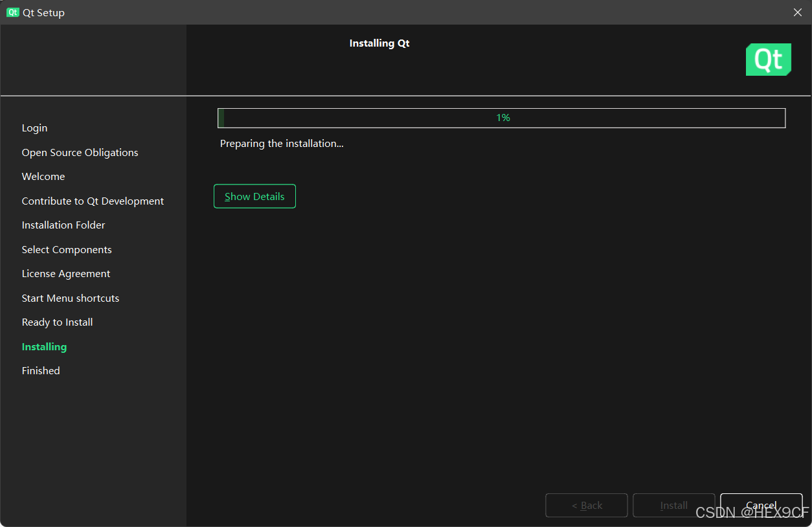Select Contribute to Qt Development step

click(93, 201)
